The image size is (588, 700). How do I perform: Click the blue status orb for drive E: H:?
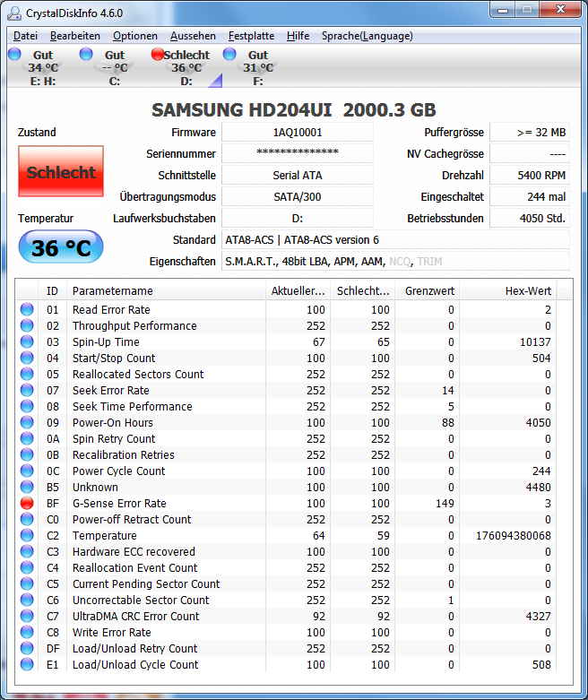(x=14, y=54)
